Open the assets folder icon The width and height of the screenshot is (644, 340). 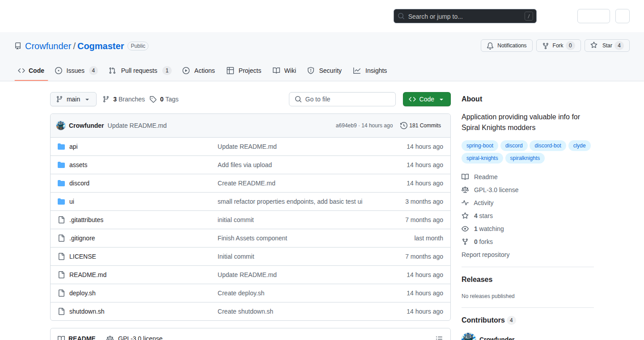pyautogui.click(x=61, y=165)
